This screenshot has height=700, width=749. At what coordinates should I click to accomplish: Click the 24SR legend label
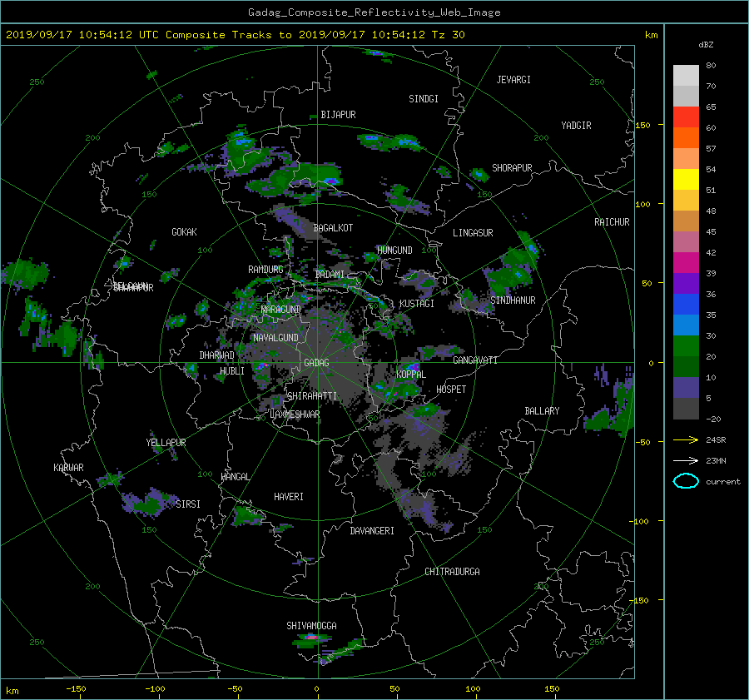pos(716,440)
